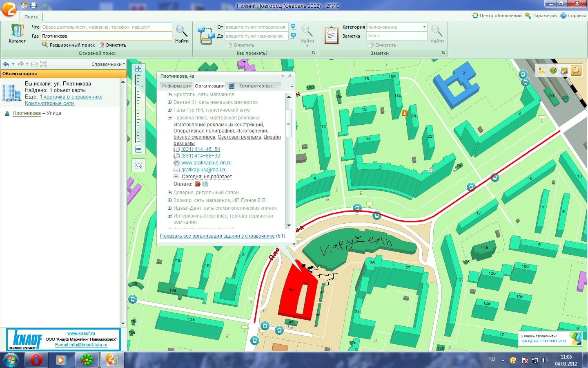Expand the Доверие, ритуальный салон entry
The image size is (588, 368).
169,193
